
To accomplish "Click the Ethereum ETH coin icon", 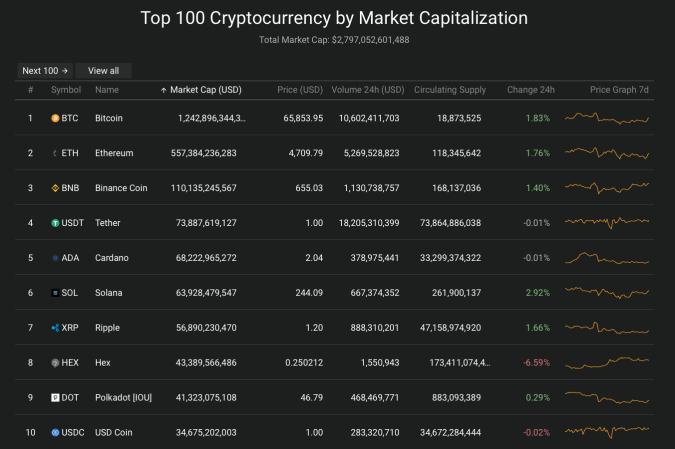I will 55,153.
